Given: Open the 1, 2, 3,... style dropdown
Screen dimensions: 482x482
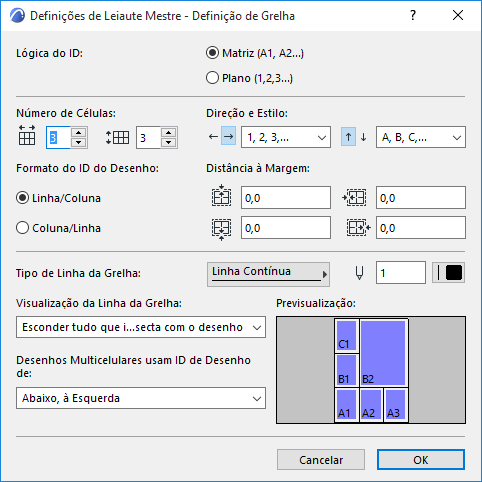Looking at the screenshot, I should 286,137.
